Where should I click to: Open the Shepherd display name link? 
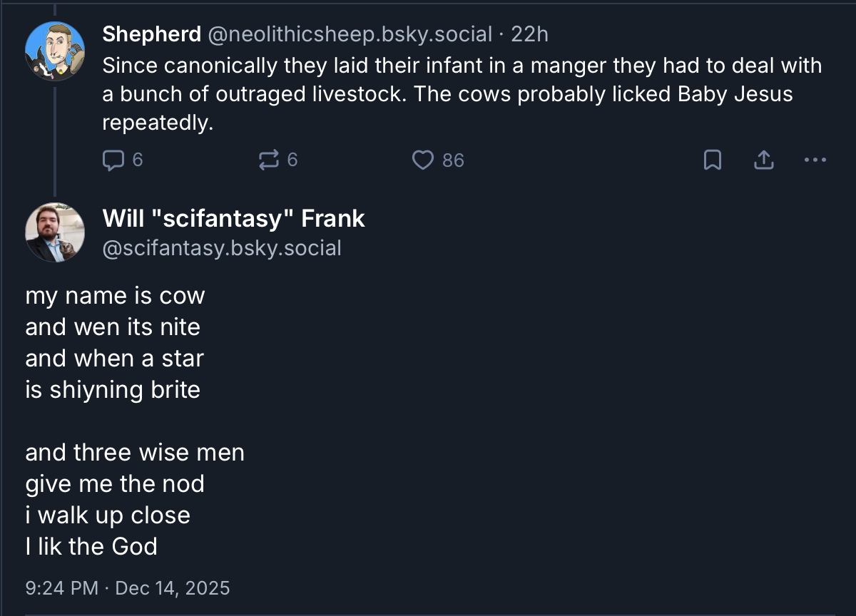(151, 34)
